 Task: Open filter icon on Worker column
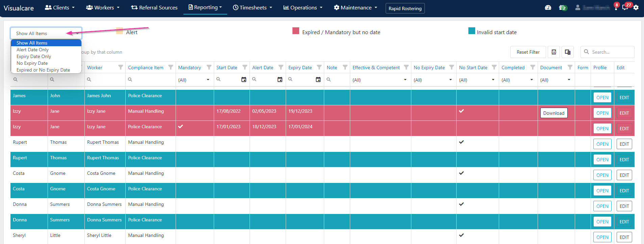point(121,67)
